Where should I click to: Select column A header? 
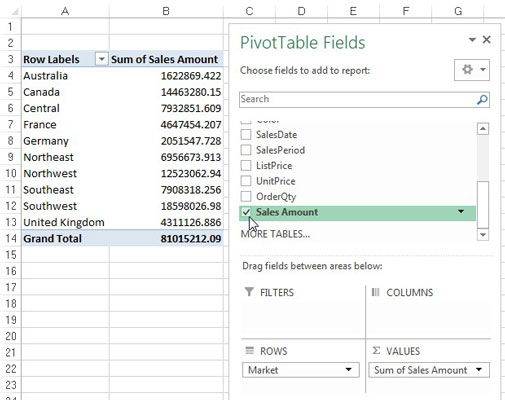65,11
